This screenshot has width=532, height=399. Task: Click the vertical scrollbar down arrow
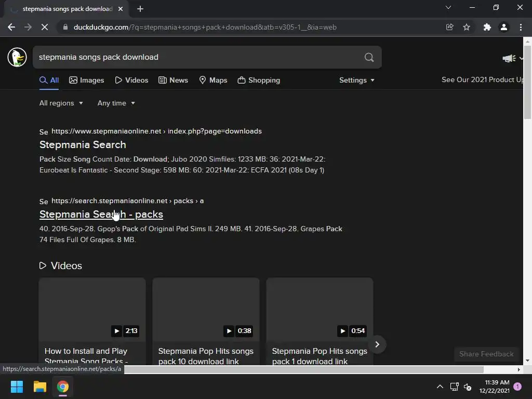click(x=527, y=361)
